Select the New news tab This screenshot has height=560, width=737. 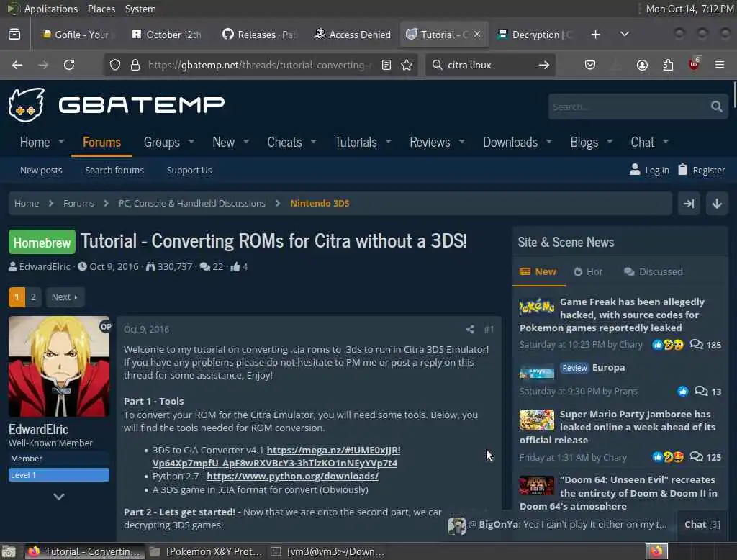[538, 272]
